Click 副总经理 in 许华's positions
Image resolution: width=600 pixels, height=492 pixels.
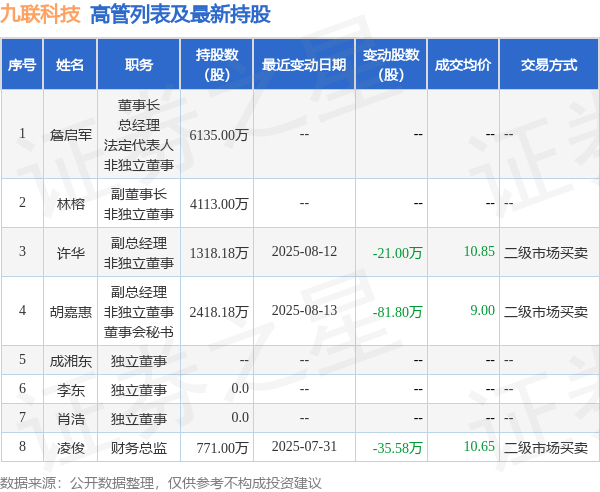[139, 243]
